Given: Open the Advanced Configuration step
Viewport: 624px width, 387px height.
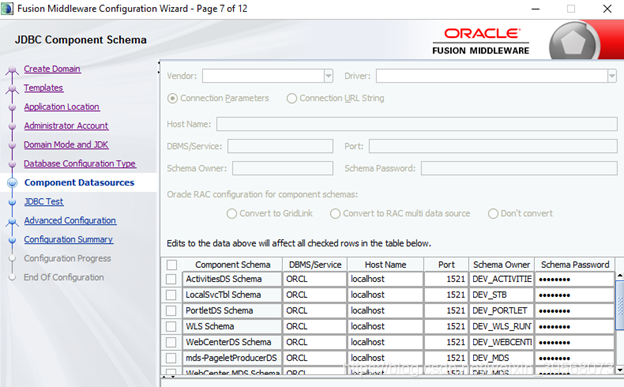Looking at the screenshot, I should pyautogui.click(x=70, y=221).
